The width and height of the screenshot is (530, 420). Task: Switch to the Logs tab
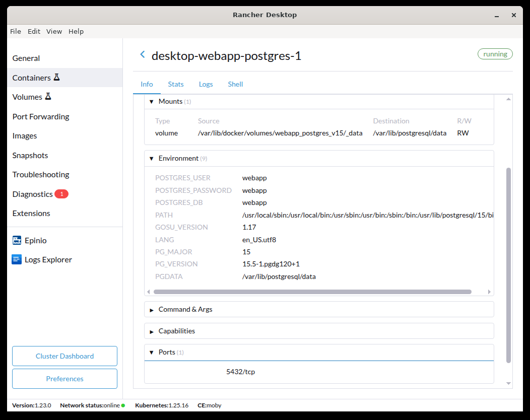[x=206, y=84]
